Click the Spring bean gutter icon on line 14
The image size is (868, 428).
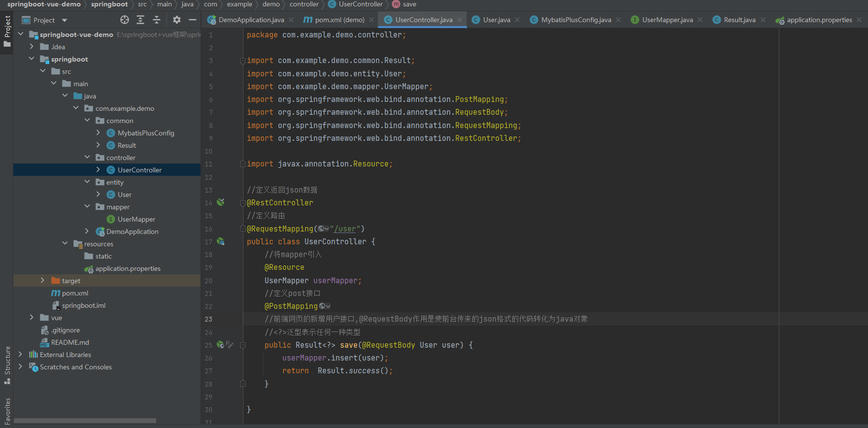pyautogui.click(x=221, y=202)
